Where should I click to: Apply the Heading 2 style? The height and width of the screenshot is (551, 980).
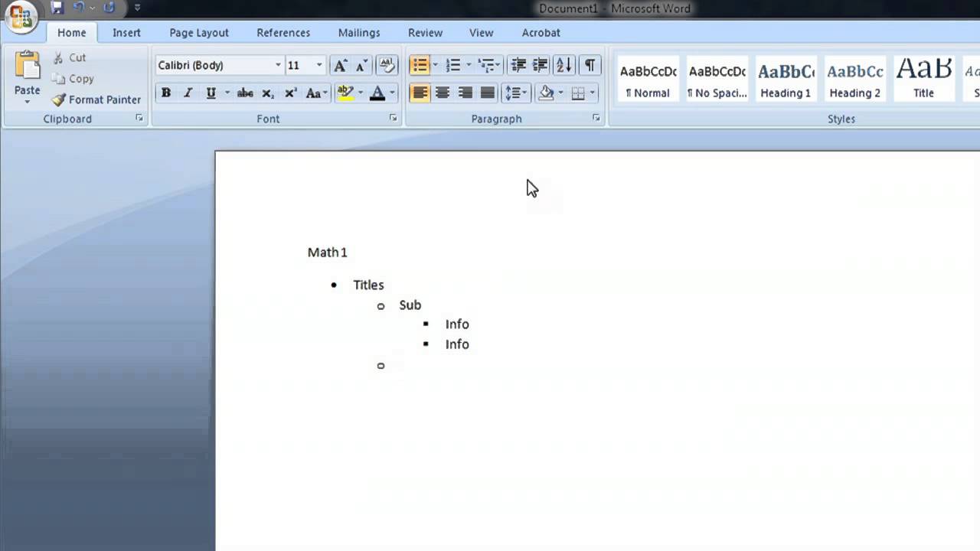pyautogui.click(x=854, y=80)
